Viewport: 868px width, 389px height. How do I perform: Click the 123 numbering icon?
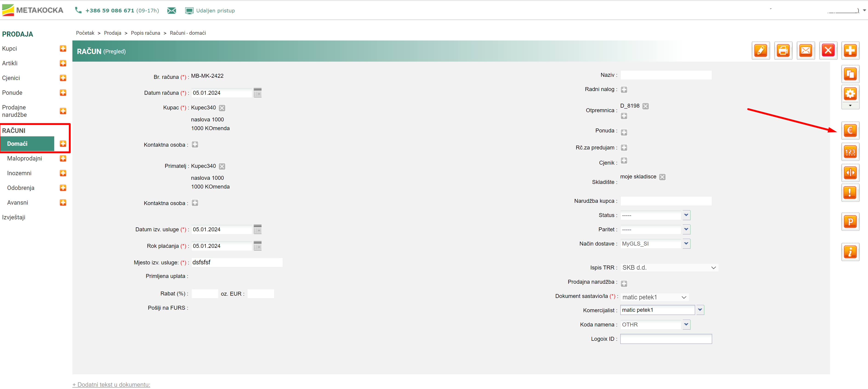[850, 152]
